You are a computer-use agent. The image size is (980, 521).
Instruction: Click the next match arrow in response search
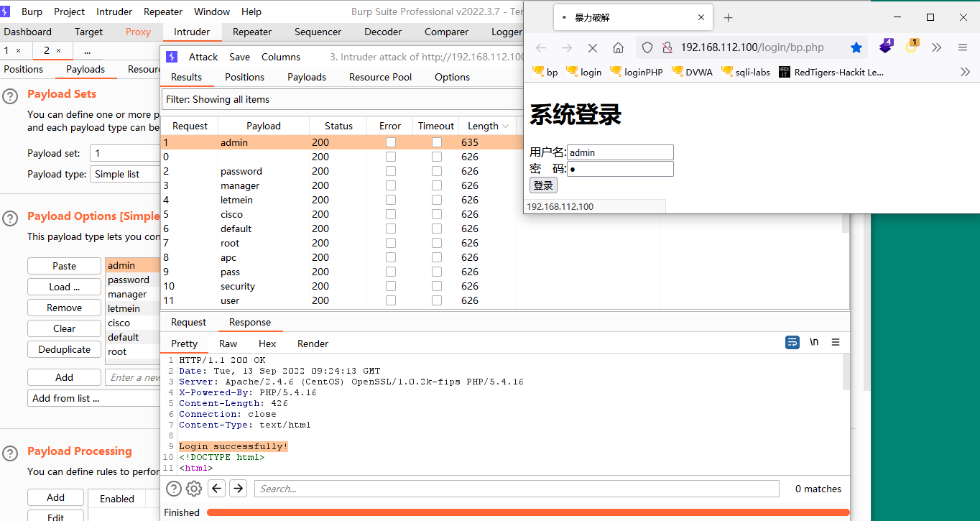(x=238, y=489)
